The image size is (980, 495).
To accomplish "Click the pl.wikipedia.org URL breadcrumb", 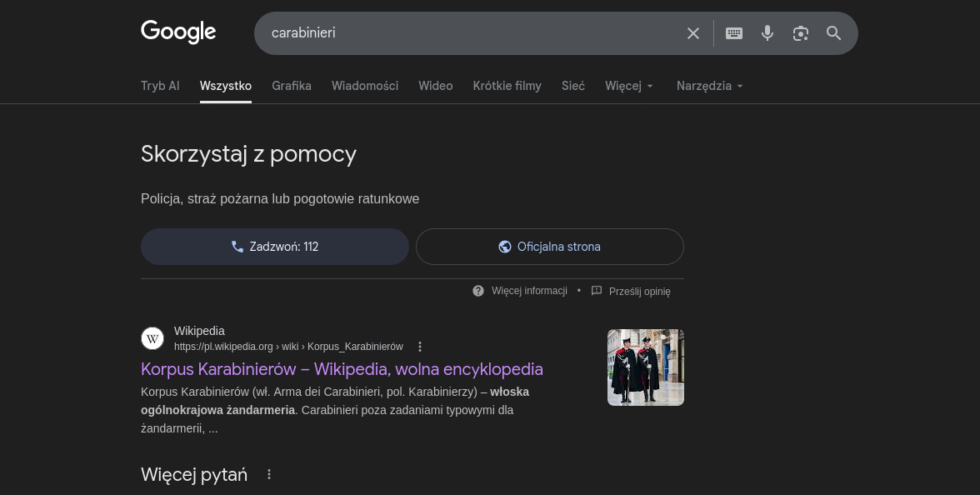I will [288, 347].
